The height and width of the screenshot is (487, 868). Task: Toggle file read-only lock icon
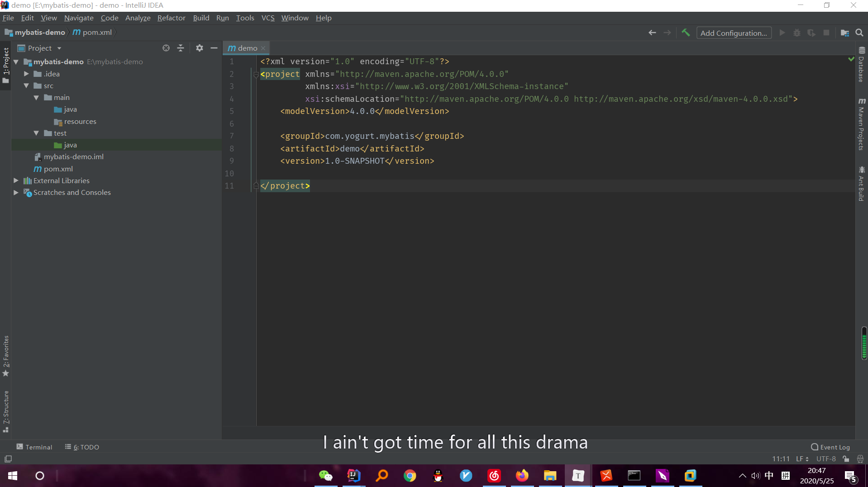pos(846,459)
